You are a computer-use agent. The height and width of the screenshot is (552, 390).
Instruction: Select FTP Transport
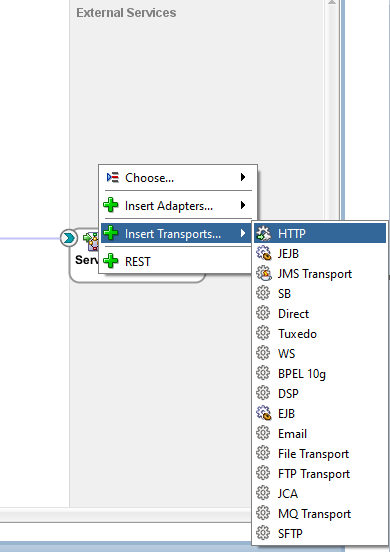point(320,474)
